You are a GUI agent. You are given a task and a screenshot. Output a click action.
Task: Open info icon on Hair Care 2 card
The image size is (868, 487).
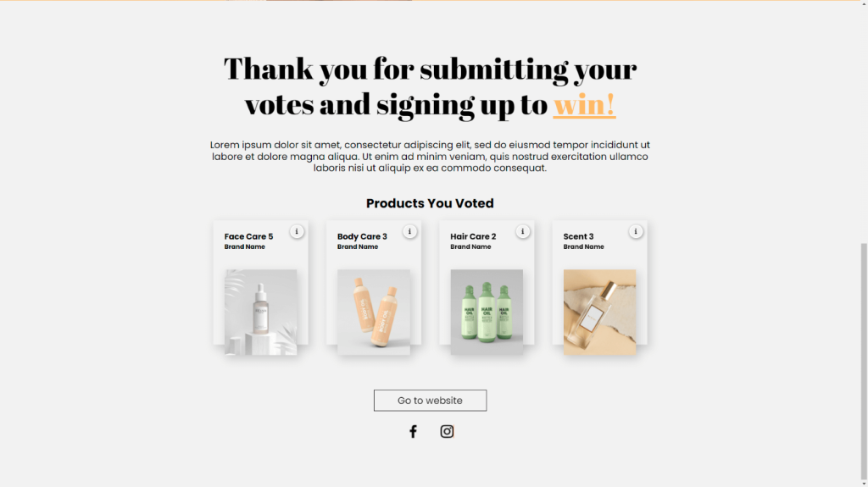click(522, 231)
